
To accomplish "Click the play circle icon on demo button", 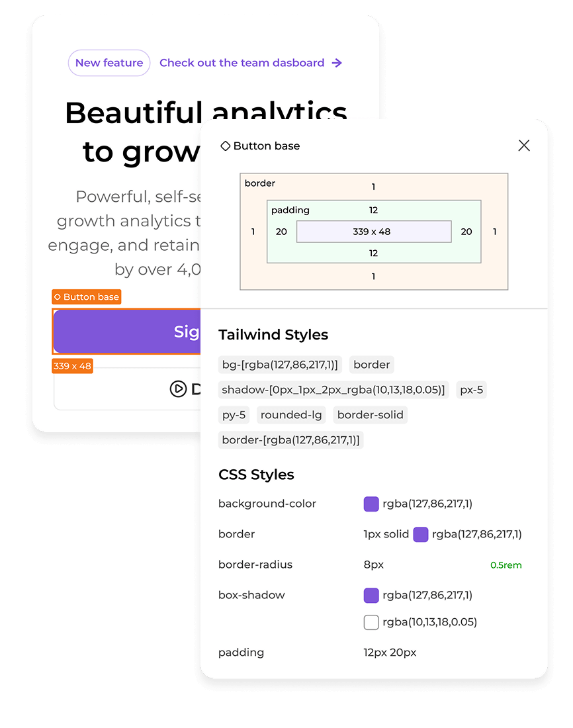I will click(x=178, y=389).
